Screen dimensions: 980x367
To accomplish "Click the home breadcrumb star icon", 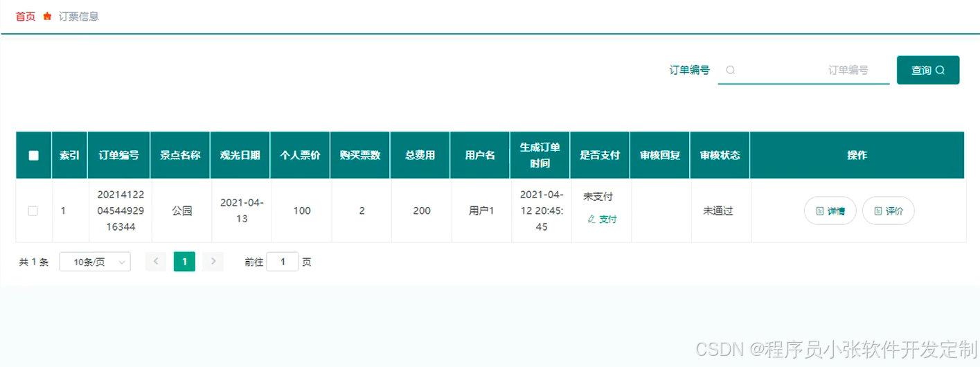I will point(47,16).
